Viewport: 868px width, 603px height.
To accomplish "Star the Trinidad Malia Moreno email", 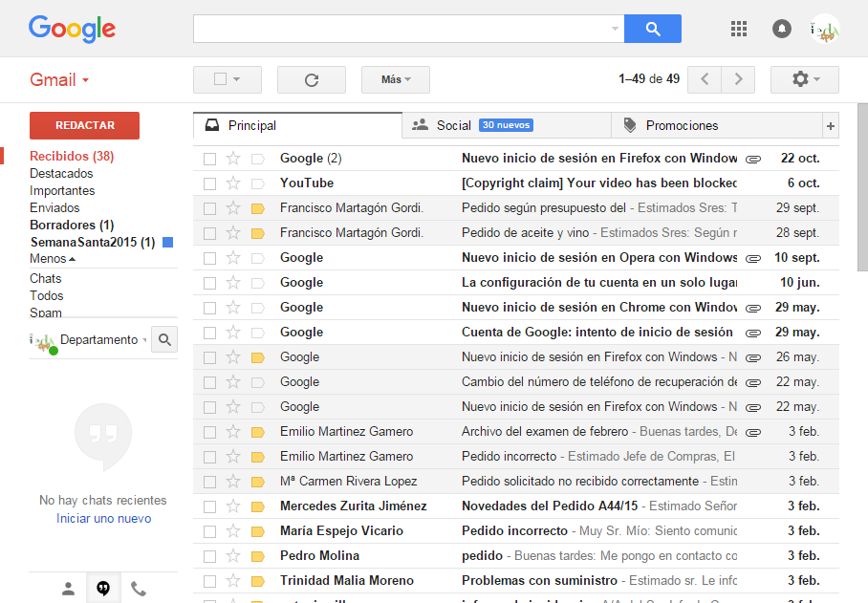I will 233,581.
